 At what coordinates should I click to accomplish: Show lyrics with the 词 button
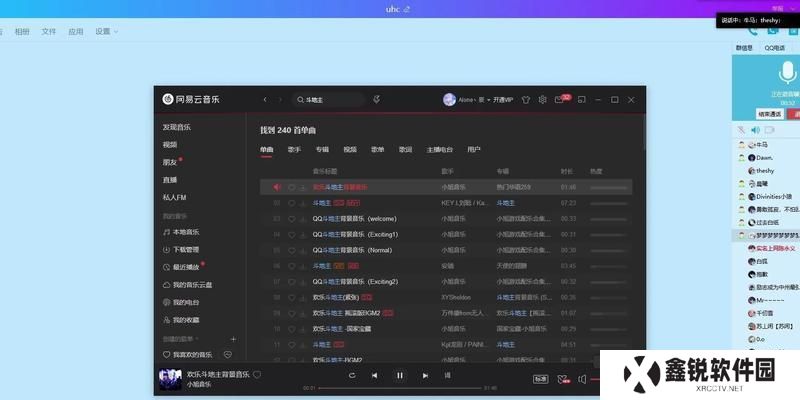pos(447,376)
